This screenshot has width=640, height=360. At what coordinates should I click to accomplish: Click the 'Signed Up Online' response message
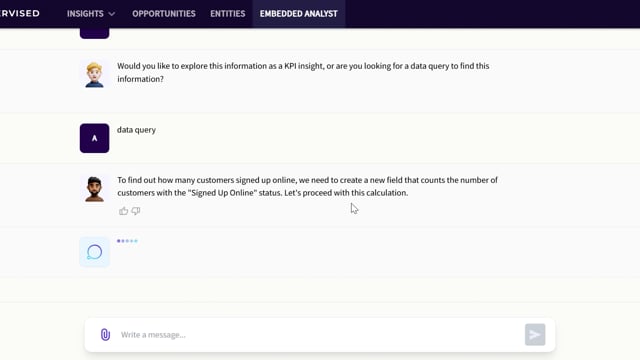point(307,186)
